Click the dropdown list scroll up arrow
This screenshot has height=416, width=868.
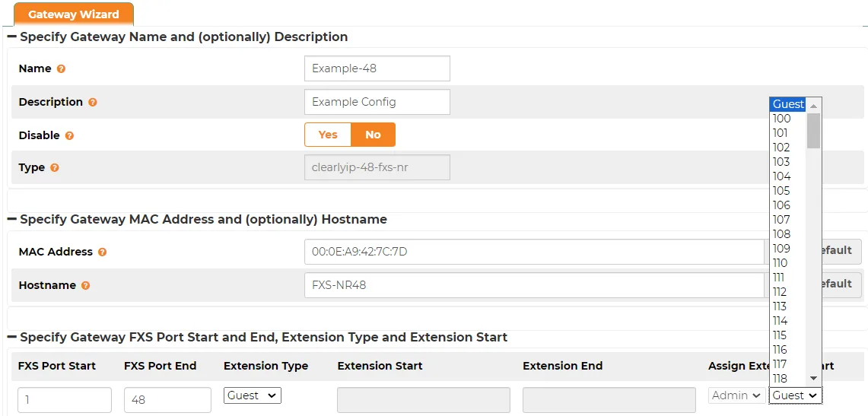pos(814,105)
